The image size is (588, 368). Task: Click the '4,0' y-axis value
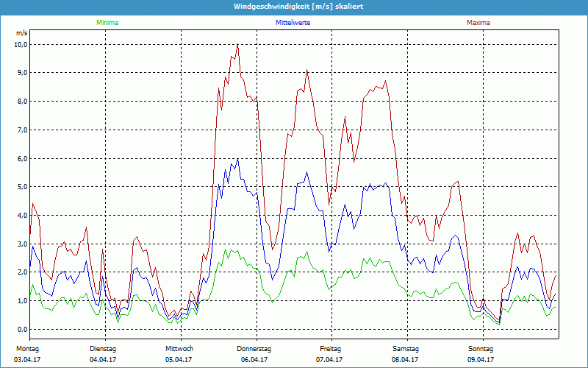tap(23, 216)
